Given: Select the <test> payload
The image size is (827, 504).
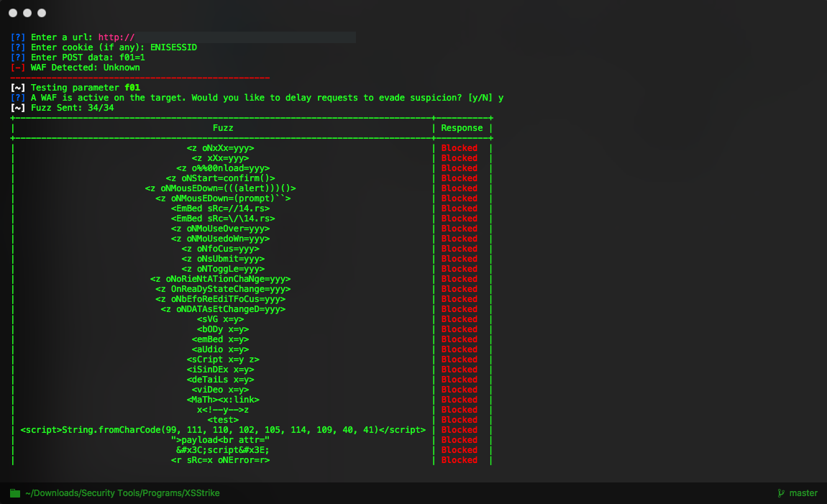Looking at the screenshot, I should (x=223, y=420).
